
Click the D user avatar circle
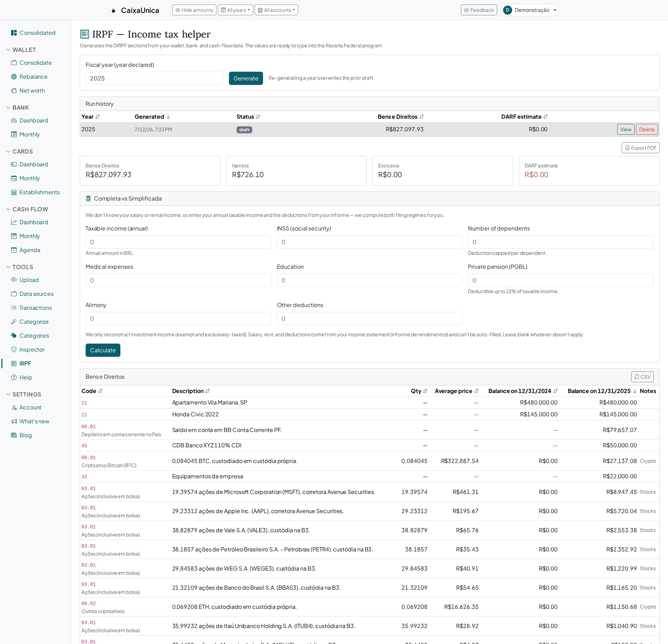508,10
